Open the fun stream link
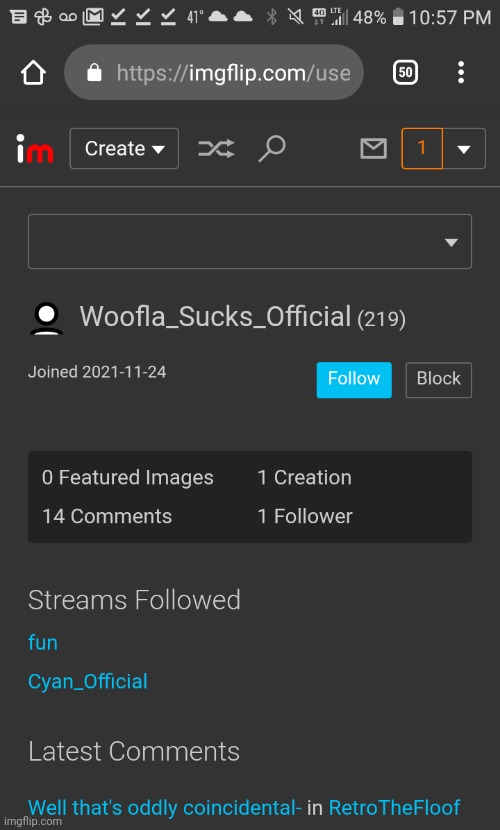This screenshot has width=500, height=830. [43, 643]
